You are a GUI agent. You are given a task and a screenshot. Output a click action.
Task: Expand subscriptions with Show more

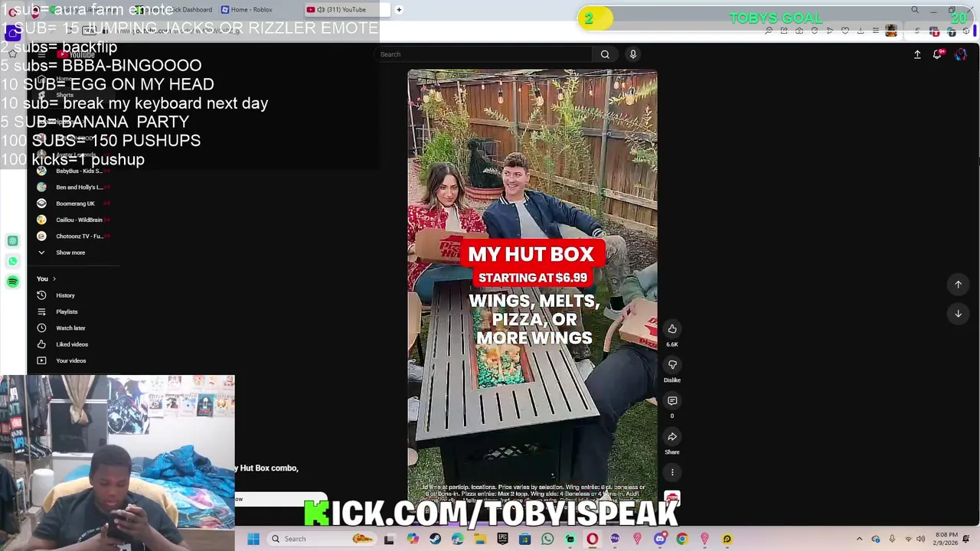coord(70,253)
